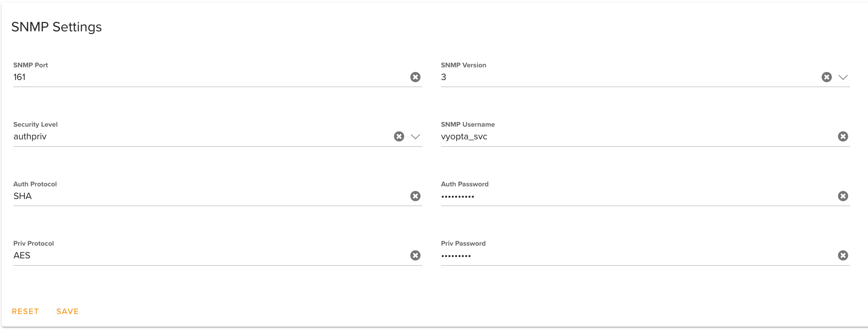Clear the Priv Password field
This screenshot has width=868, height=330.
click(843, 255)
